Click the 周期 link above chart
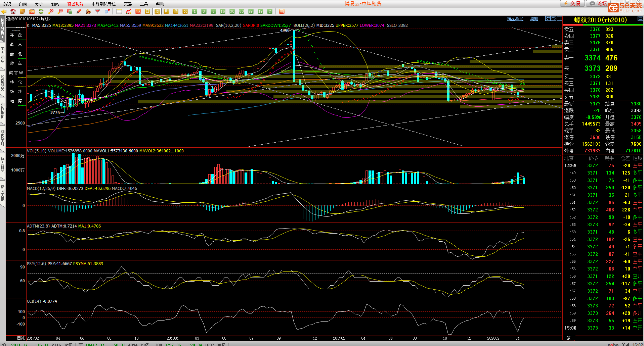 click(x=534, y=19)
